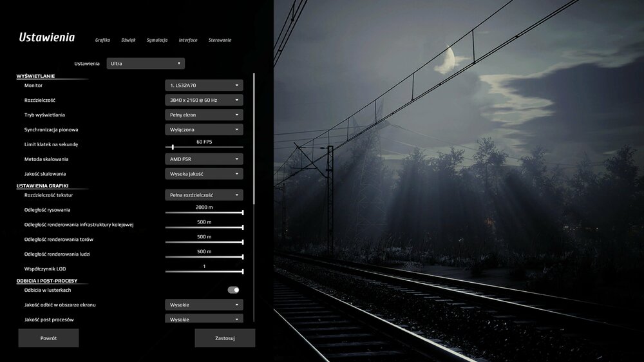Select the Interface tab
Screen dimensions: 644x362
[187, 40]
